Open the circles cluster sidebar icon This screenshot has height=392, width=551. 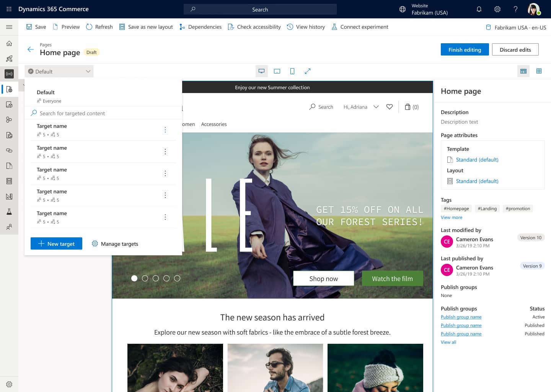point(9,120)
